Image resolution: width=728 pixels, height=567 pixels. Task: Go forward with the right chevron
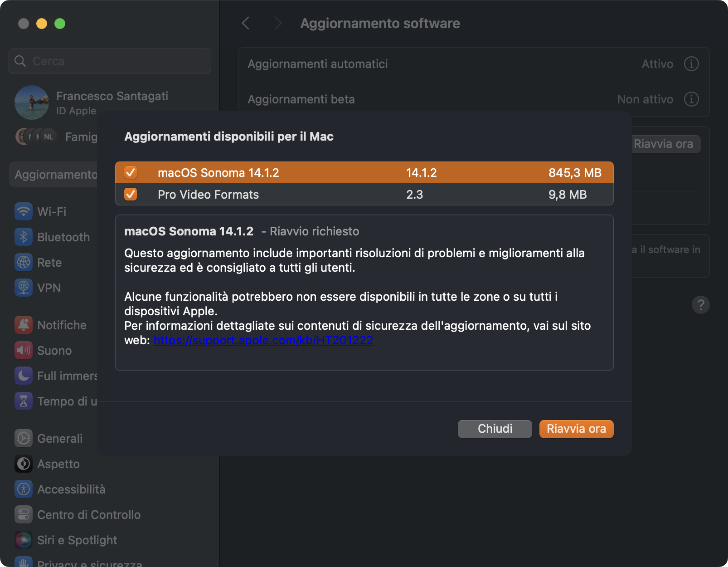[x=278, y=23]
